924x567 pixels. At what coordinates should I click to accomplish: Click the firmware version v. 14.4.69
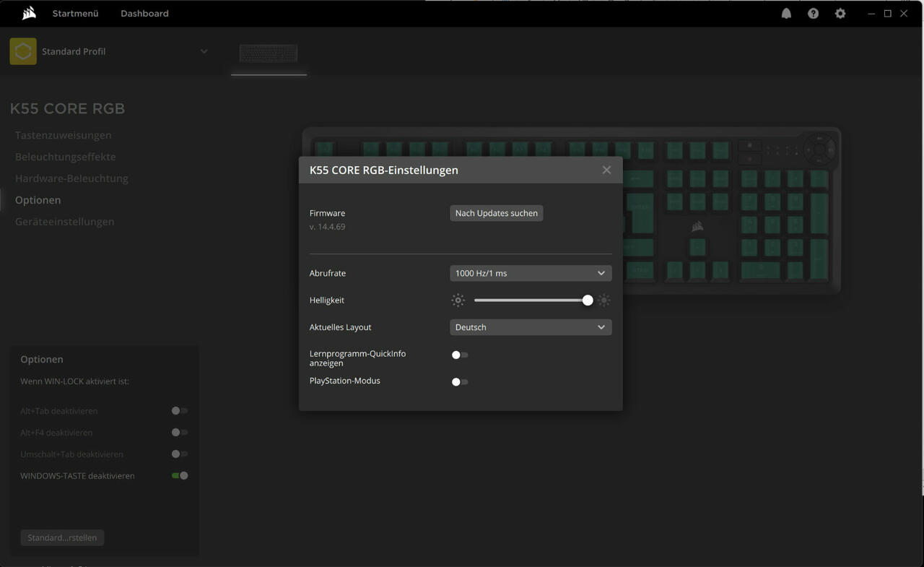(x=327, y=227)
